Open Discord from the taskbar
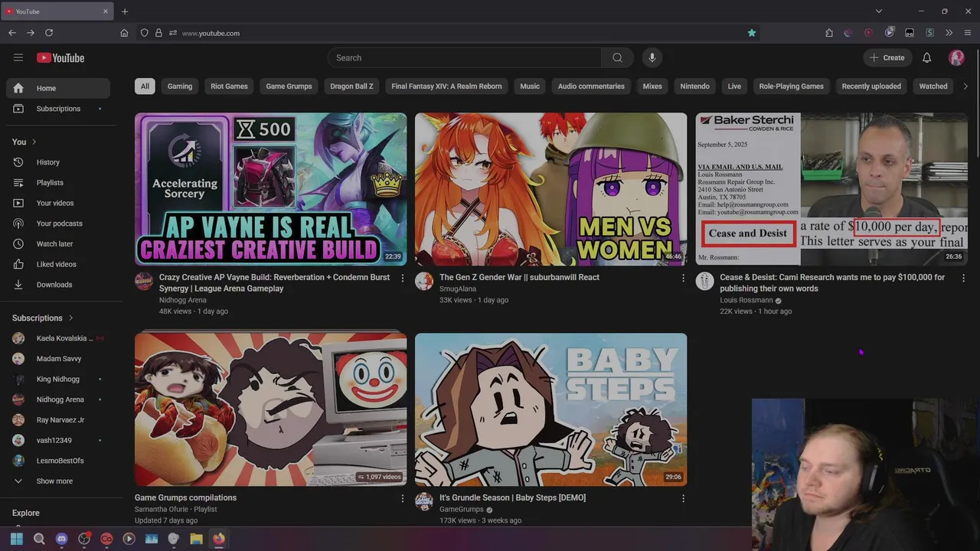Screen dimensions: 980x551 coord(62,539)
